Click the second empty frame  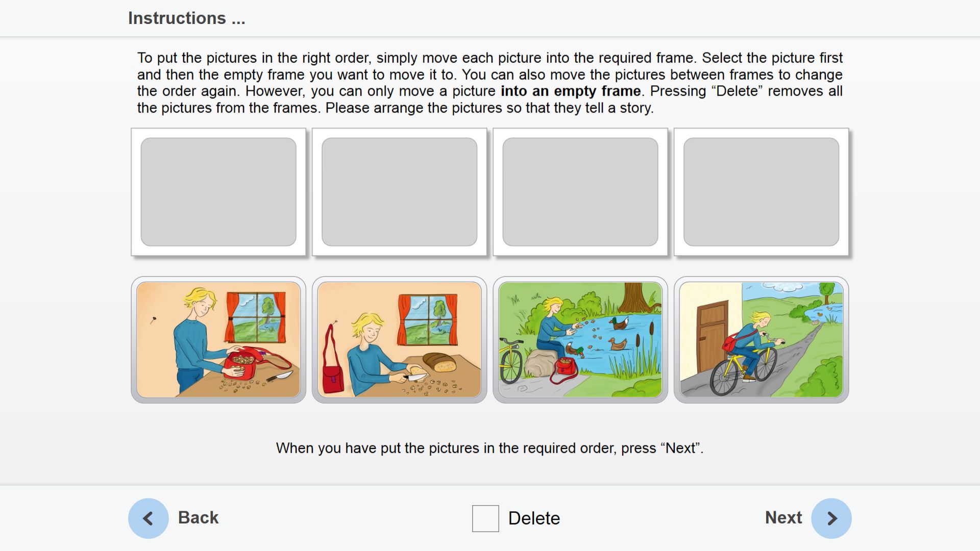[x=400, y=192]
